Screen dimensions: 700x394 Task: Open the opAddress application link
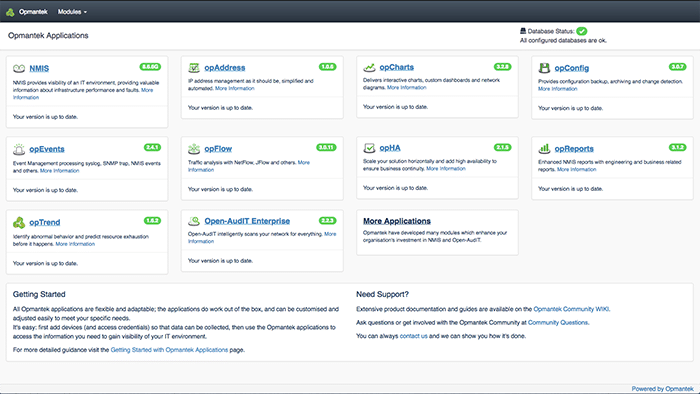point(225,68)
